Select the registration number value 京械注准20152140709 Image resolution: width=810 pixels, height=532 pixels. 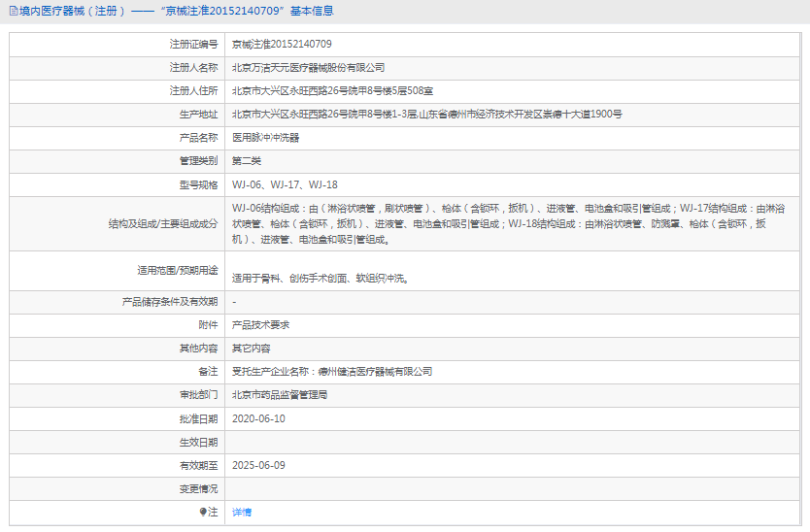coord(282,45)
